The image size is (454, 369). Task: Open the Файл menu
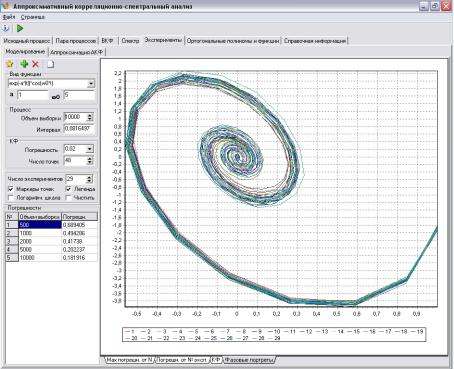click(x=9, y=17)
